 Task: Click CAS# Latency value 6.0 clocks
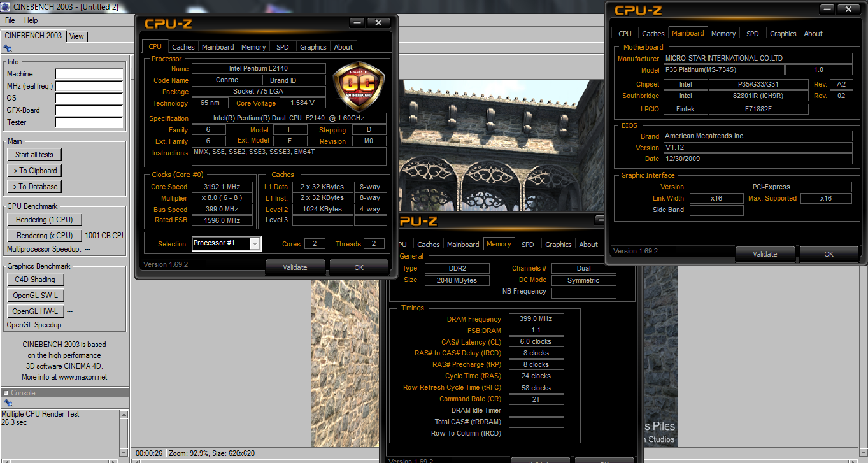pos(536,342)
